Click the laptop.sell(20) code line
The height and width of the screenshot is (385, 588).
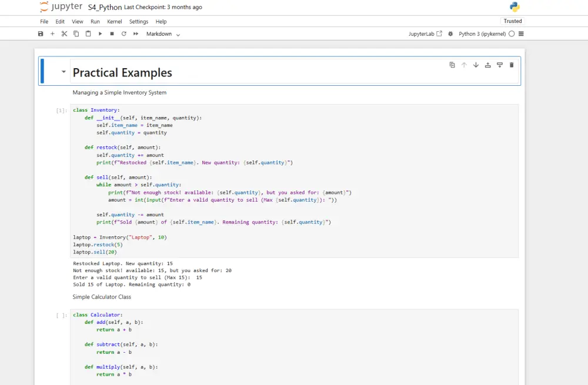click(x=95, y=252)
